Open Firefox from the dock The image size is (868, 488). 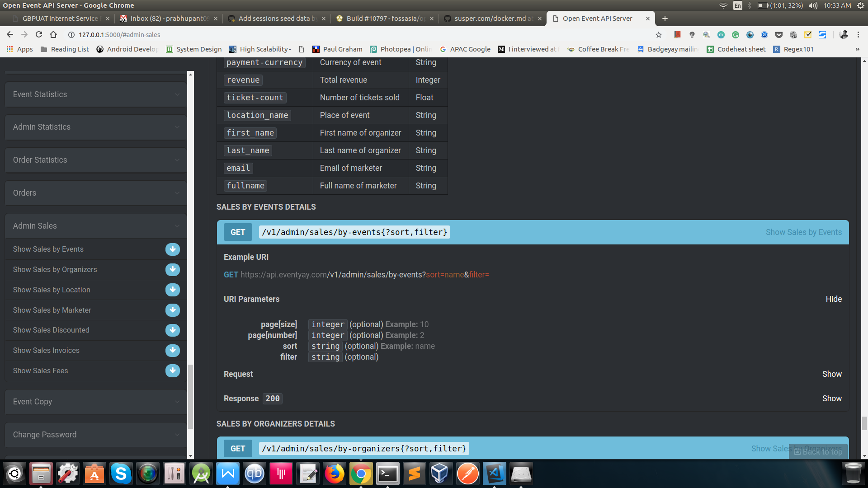pos(335,474)
